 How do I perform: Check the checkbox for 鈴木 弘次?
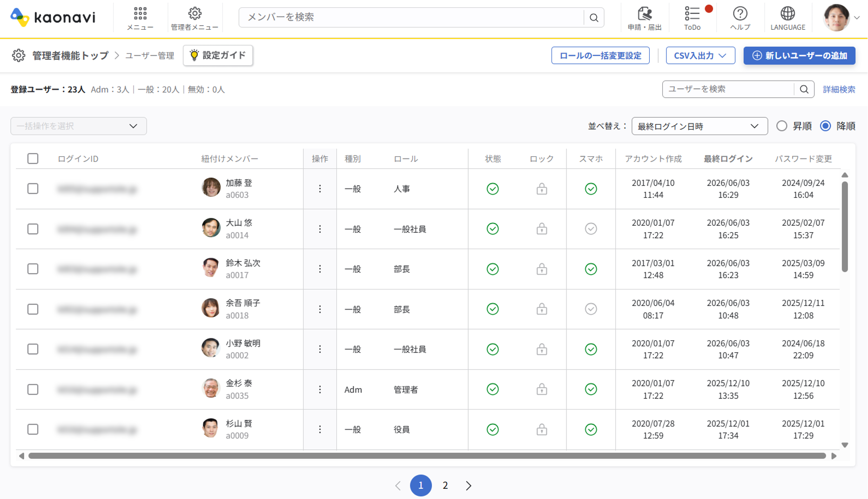click(33, 269)
